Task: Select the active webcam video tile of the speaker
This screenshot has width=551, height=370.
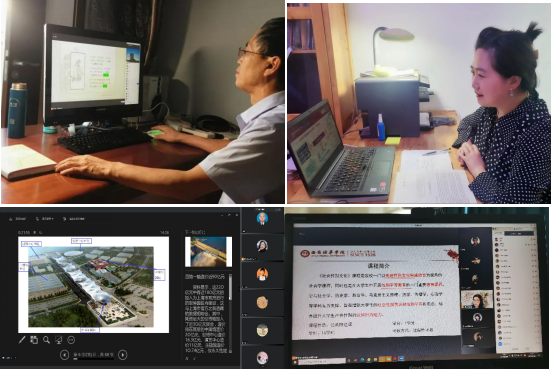Action: coord(477,300)
